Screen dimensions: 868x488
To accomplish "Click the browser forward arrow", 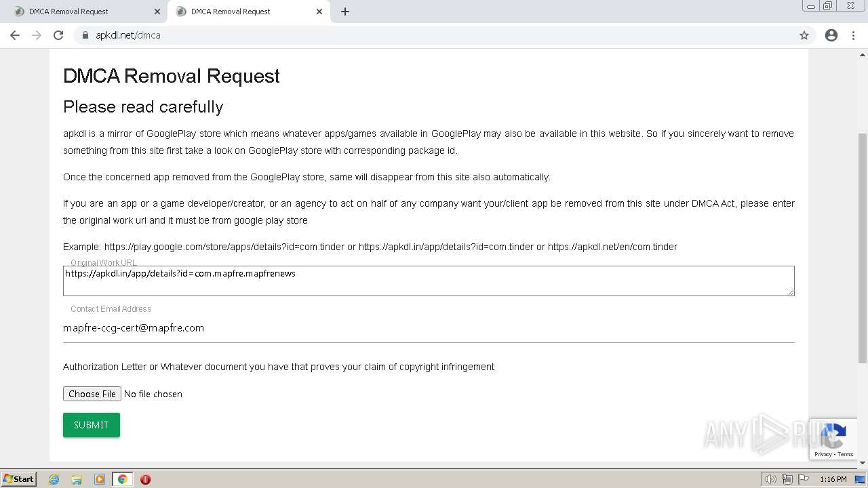I will [37, 35].
